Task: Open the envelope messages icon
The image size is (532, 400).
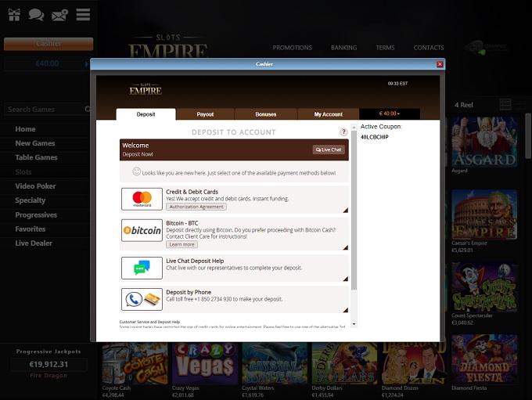Action: coord(59,15)
